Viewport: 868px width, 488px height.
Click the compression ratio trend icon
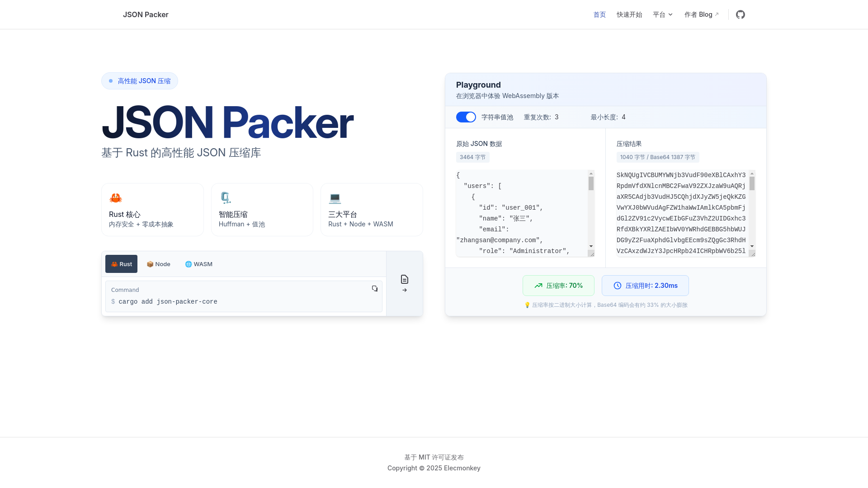538,286
